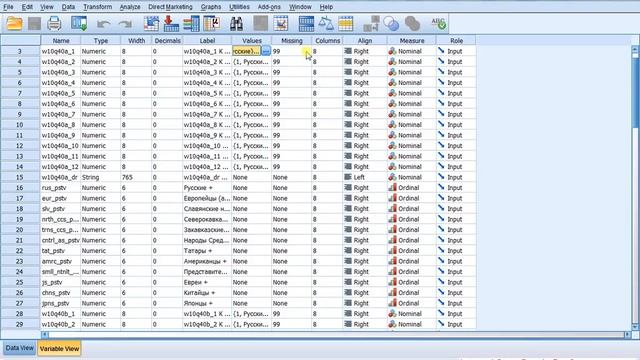Open the Recall recently used dialogs icon
This screenshot has height=360, width=640.
click(x=79, y=24)
